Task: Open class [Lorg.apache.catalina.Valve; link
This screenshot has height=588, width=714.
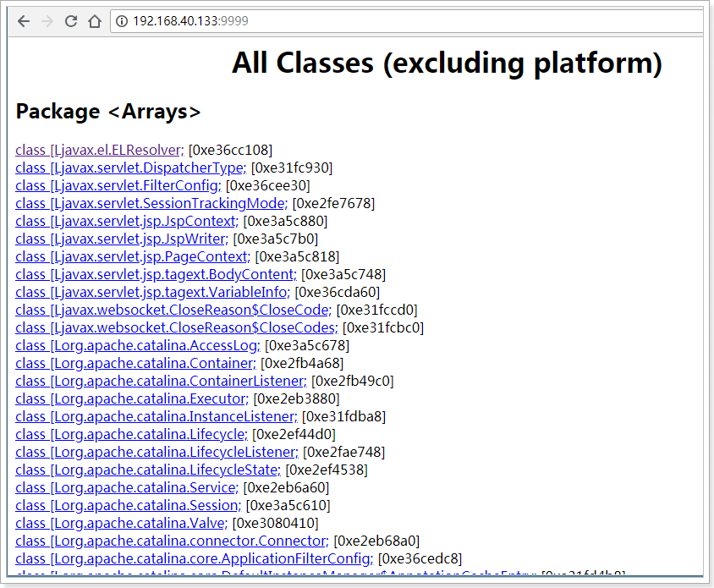Action: [122, 523]
